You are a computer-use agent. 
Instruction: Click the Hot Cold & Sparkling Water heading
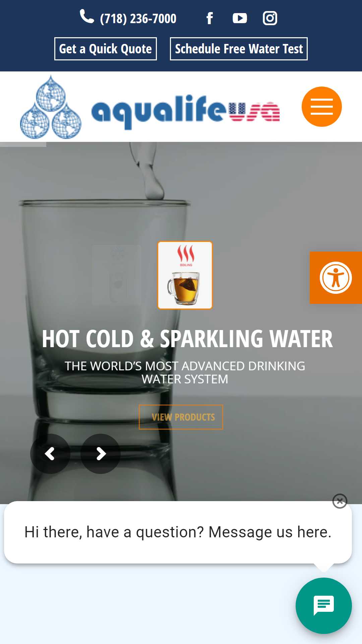[x=187, y=339]
